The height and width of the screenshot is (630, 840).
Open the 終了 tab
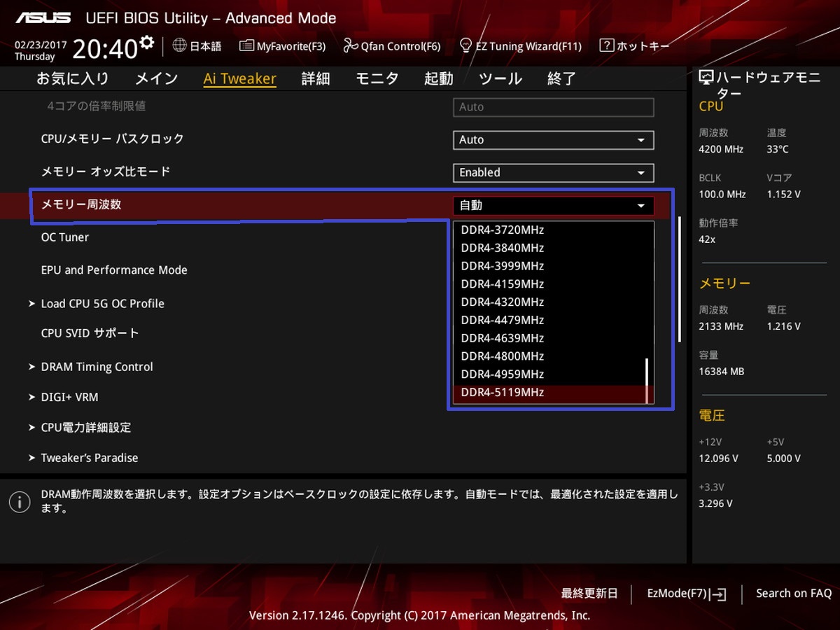click(561, 78)
